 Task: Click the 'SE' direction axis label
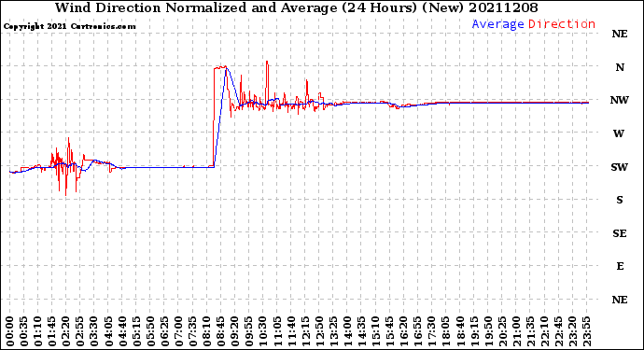point(620,233)
